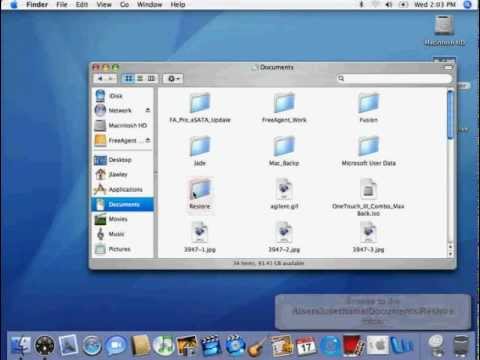This screenshot has width=480, height=360.
Task: Go to Movies in the sidebar
Action: [123, 219]
